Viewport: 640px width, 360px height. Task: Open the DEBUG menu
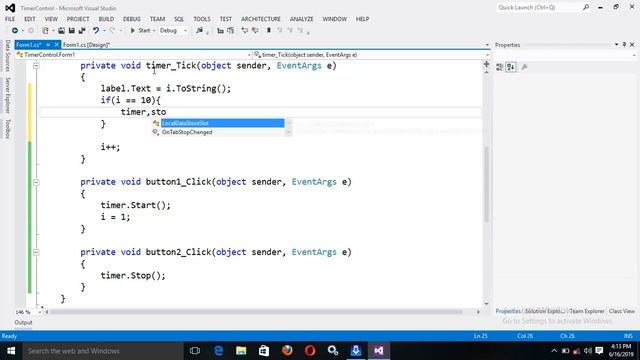131,19
